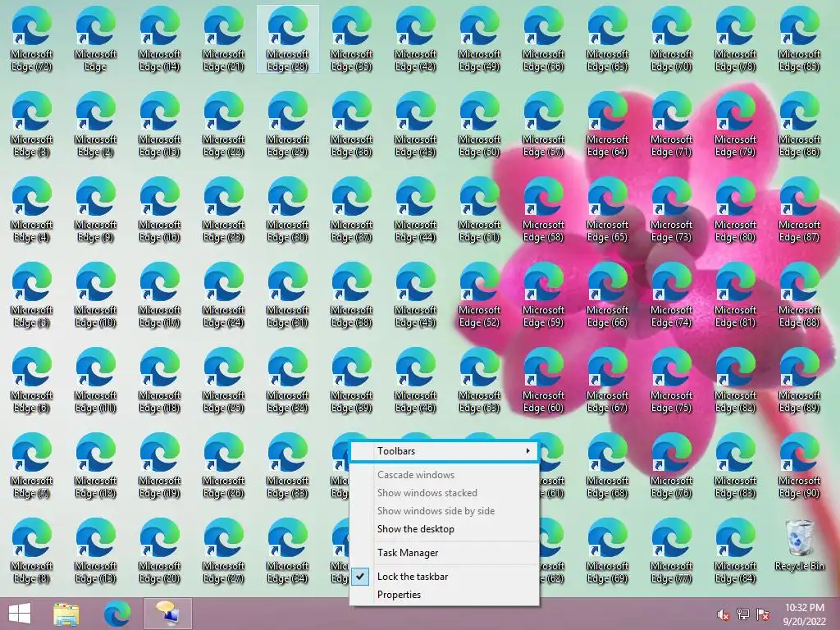Open Action Center flag icon
The image size is (840, 630).
point(762,614)
